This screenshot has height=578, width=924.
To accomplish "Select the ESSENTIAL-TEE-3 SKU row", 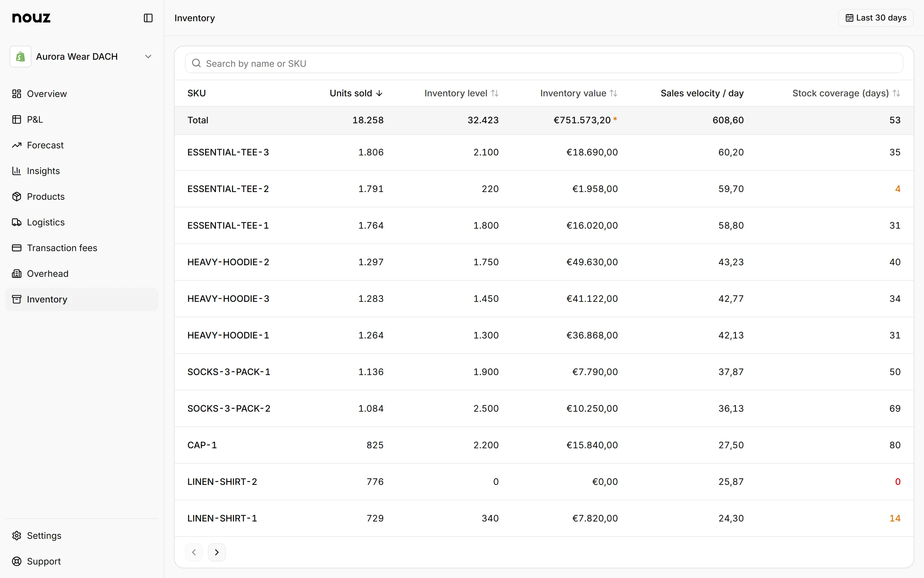I will (544, 152).
